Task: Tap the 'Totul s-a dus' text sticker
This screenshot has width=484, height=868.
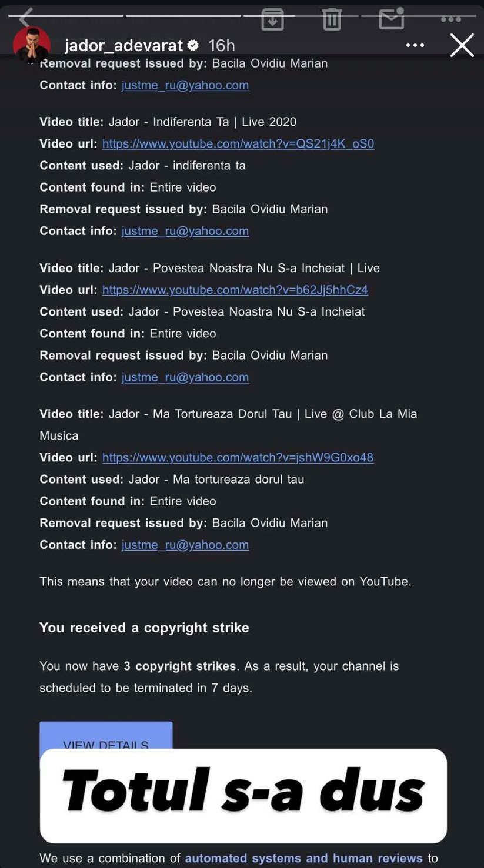Action: click(243, 792)
